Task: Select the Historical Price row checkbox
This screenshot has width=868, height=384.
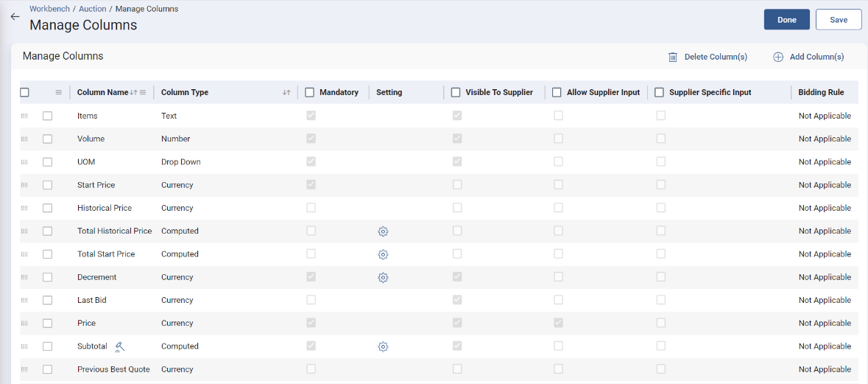Action: (47, 209)
